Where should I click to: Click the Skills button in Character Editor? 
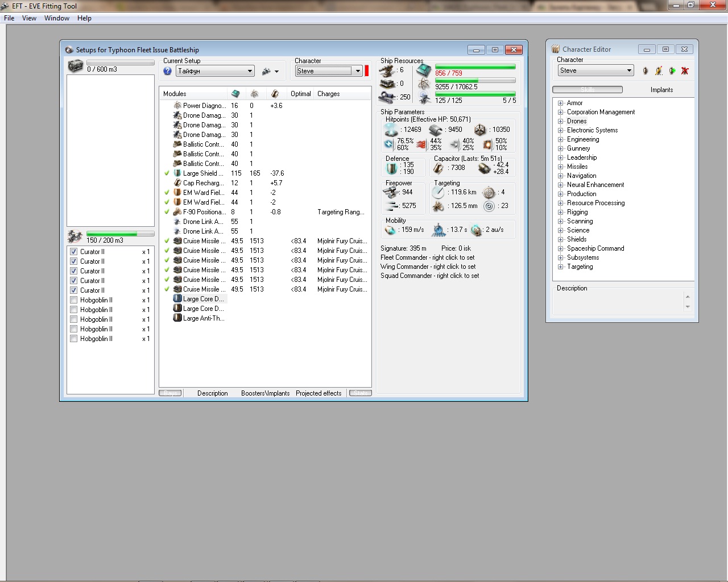pyautogui.click(x=588, y=90)
